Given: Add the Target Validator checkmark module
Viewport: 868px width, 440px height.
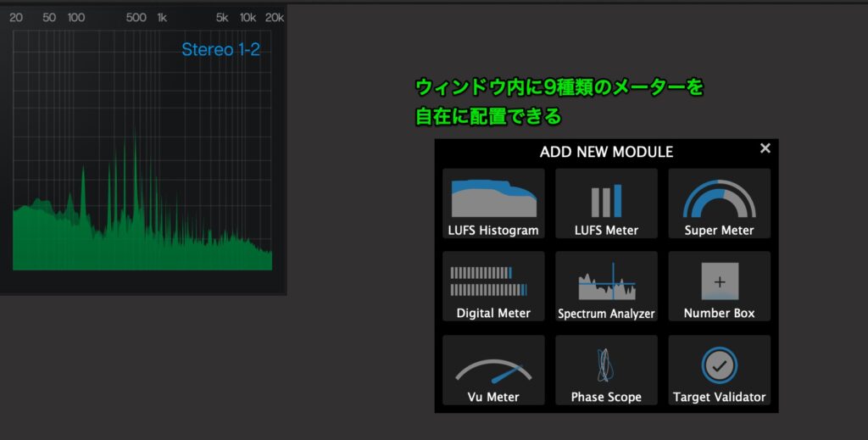Looking at the screenshot, I should 719,370.
